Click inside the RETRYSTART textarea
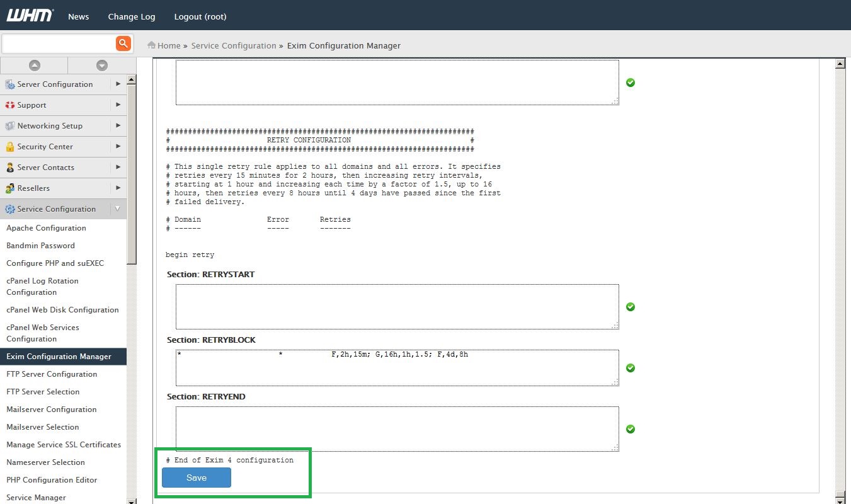This screenshot has height=504, width=851. [x=397, y=307]
